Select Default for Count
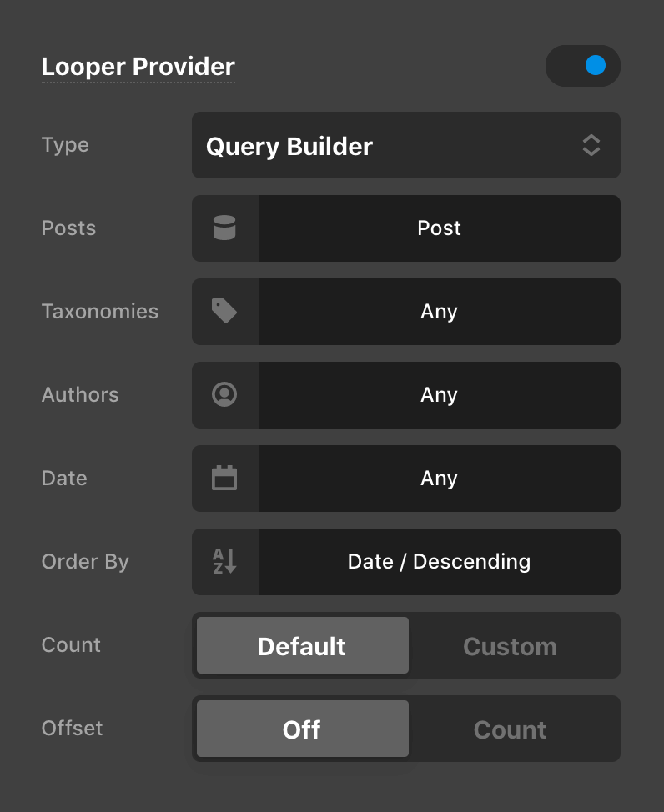664x812 pixels. [x=302, y=646]
